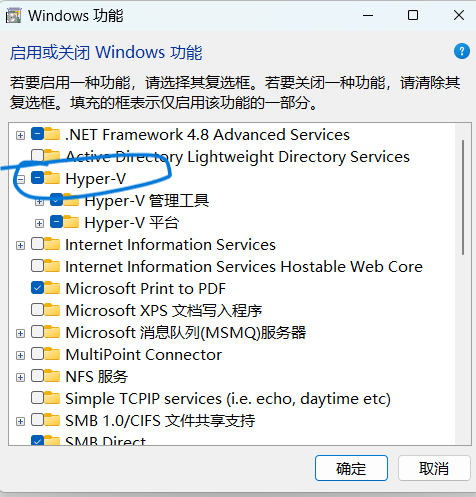Click the folder icon beside Hyper-V
This screenshot has width=476, height=497.
coord(52,178)
